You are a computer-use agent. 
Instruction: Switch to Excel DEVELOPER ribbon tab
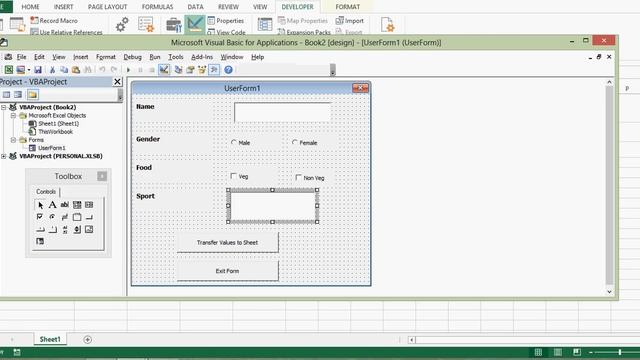click(298, 7)
